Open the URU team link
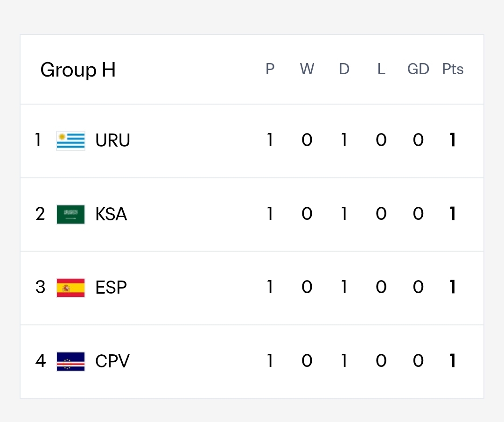The width and height of the screenshot is (504, 422). point(112,140)
